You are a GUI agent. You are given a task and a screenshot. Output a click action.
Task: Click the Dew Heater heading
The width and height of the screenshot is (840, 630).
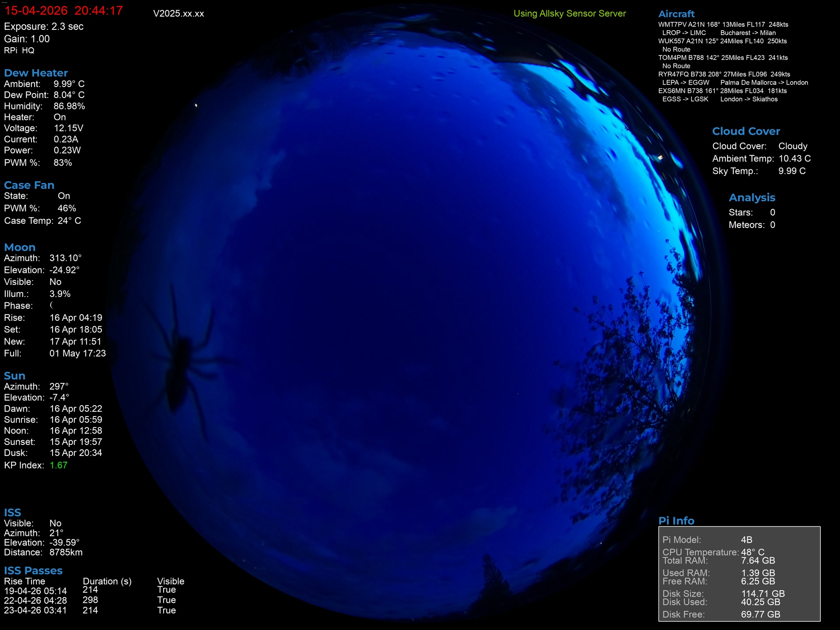pos(36,73)
